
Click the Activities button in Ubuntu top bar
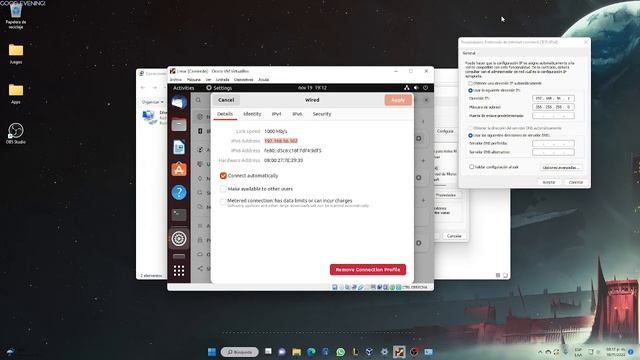pyautogui.click(x=184, y=88)
